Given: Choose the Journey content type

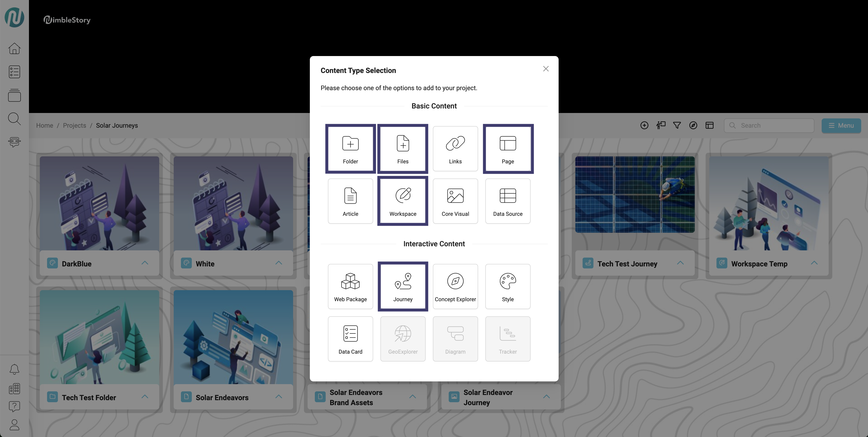Looking at the screenshot, I should coord(403,287).
